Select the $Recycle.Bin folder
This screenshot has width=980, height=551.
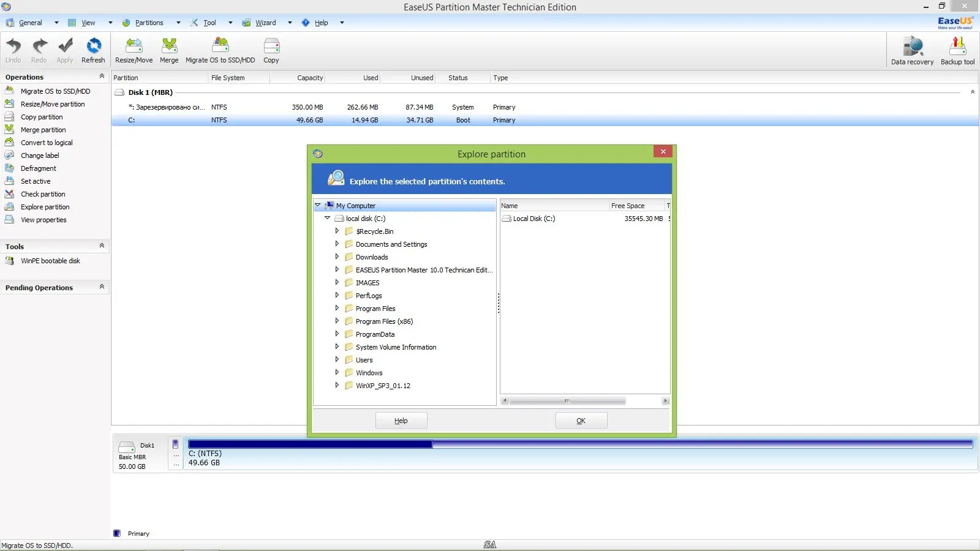(374, 231)
